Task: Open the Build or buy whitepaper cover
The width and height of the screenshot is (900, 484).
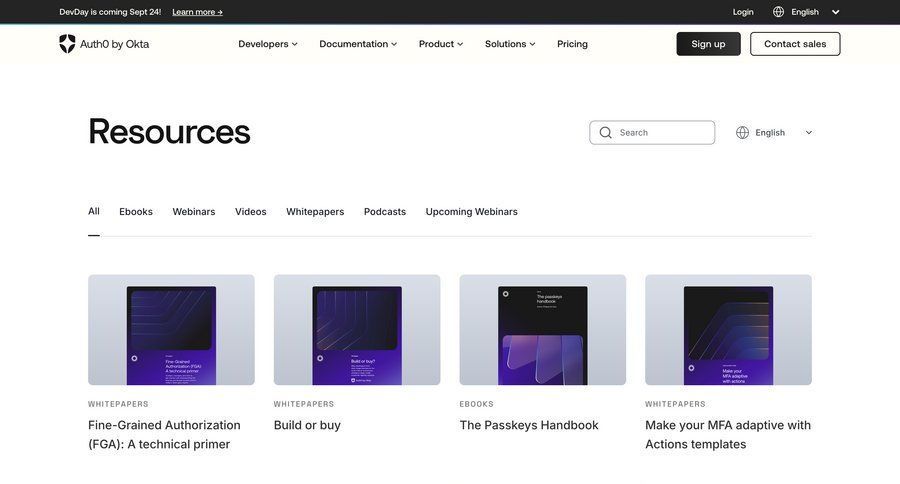Action: pos(356,330)
